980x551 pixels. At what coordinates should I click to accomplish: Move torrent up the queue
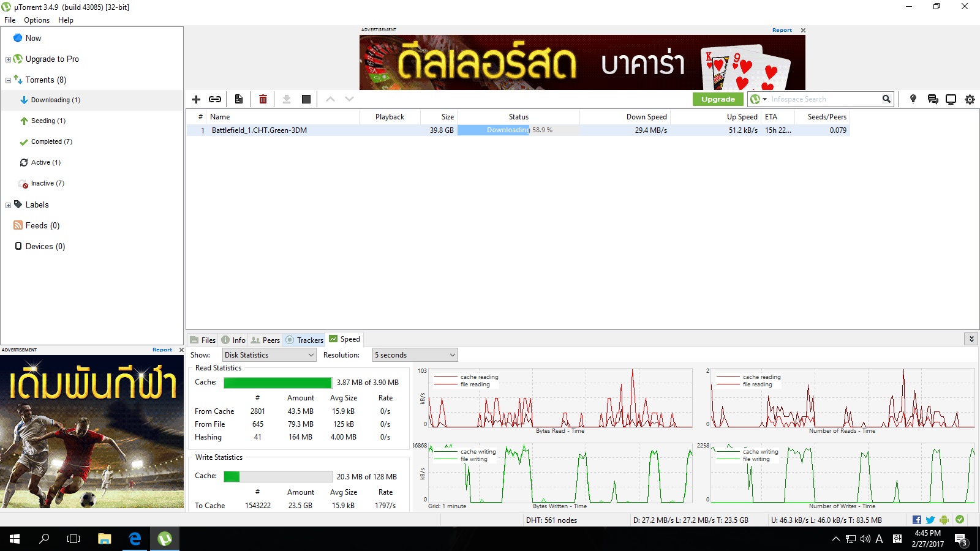pos(330,99)
